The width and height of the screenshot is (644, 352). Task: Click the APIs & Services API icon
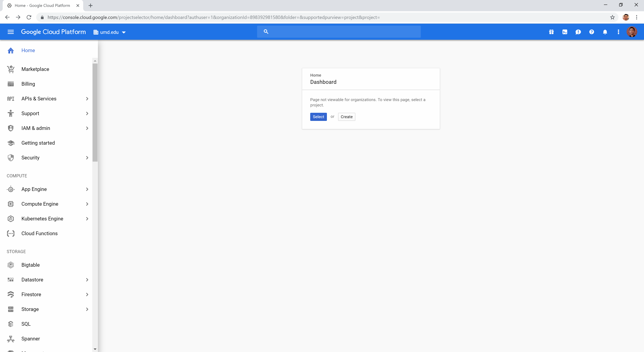tap(11, 99)
